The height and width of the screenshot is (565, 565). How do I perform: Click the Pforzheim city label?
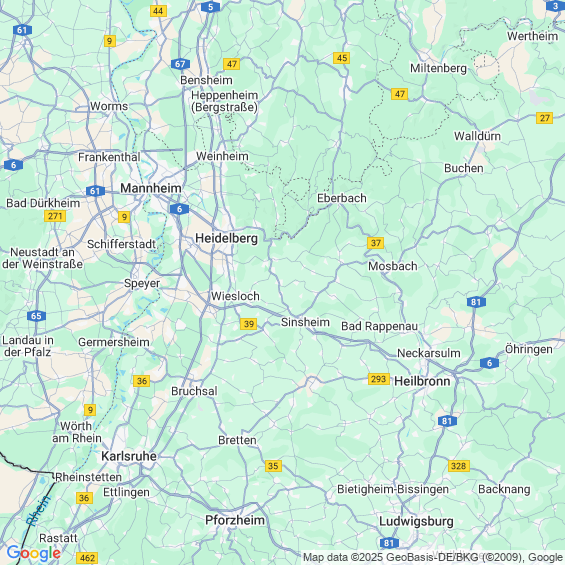[x=235, y=520]
